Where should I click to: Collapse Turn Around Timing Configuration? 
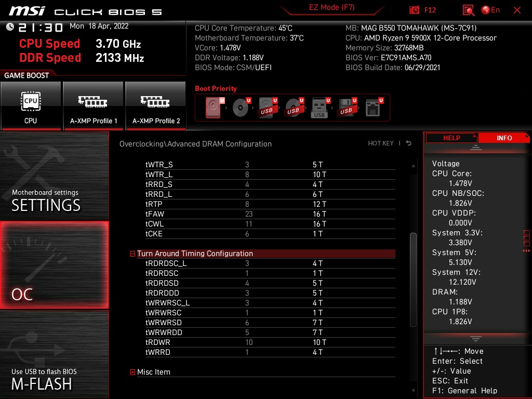click(x=132, y=254)
